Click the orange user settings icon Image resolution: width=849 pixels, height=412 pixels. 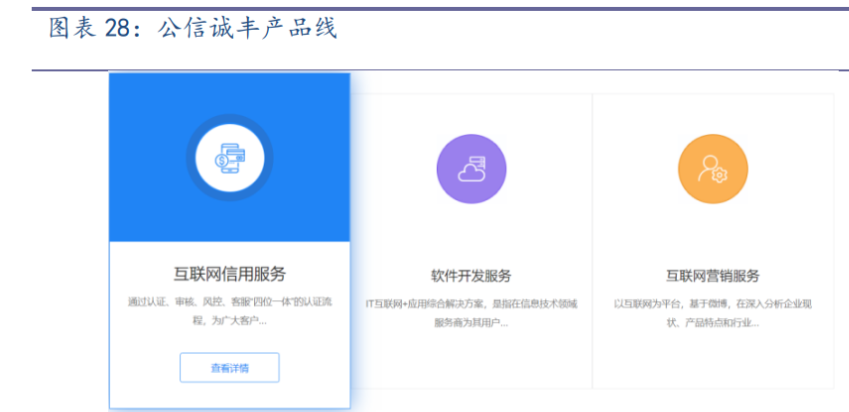[x=713, y=169]
